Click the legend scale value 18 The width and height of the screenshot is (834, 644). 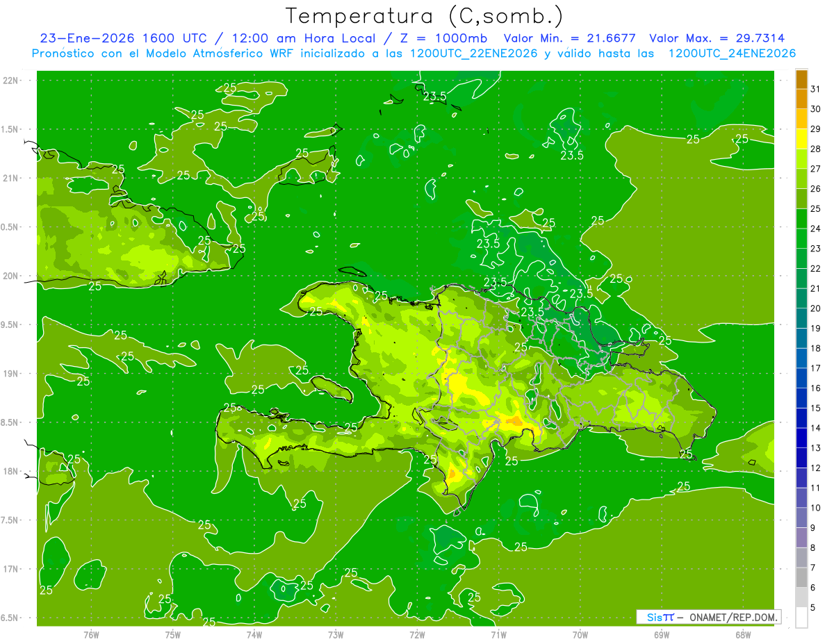point(815,349)
